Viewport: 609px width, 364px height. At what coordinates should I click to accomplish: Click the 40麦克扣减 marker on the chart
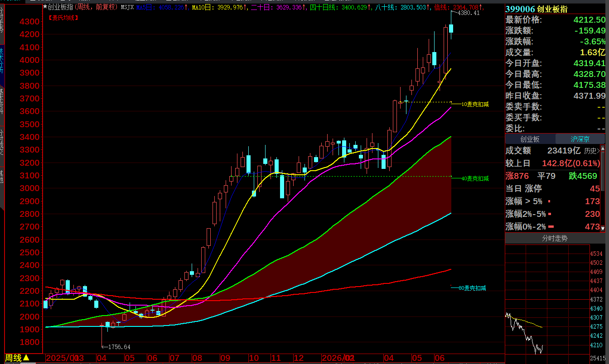(474, 178)
